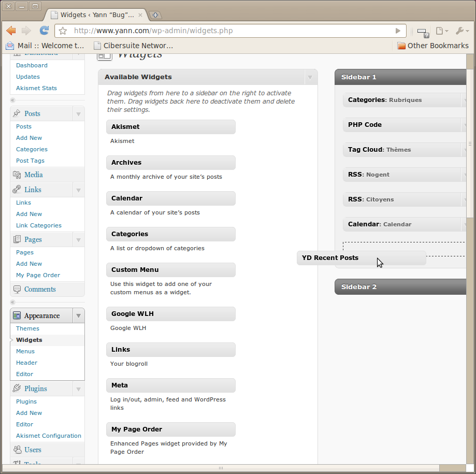Click the Media menu heading
The height and width of the screenshot is (474, 476).
click(x=34, y=175)
